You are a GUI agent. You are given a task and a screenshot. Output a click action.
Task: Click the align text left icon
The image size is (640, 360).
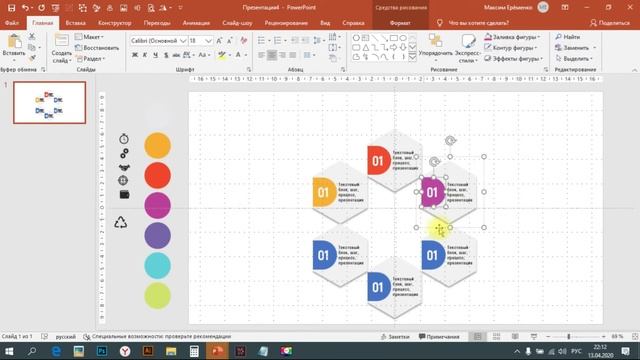coord(262,55)
